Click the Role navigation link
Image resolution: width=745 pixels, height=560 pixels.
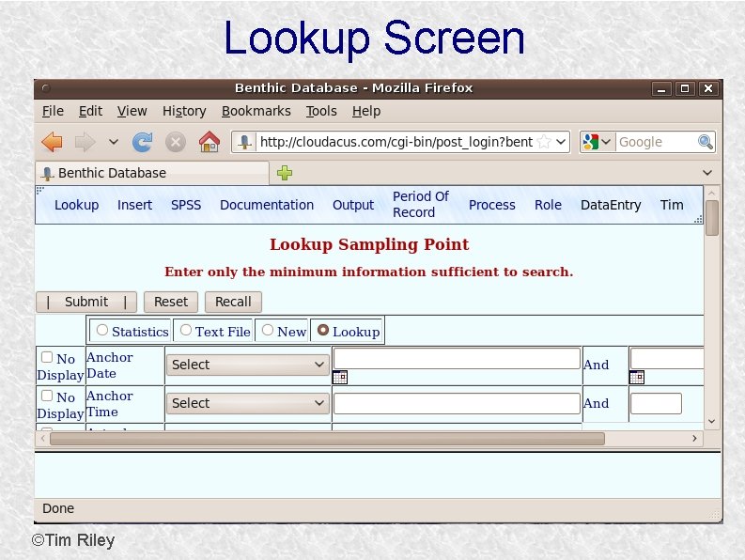(x=548, y=205)
